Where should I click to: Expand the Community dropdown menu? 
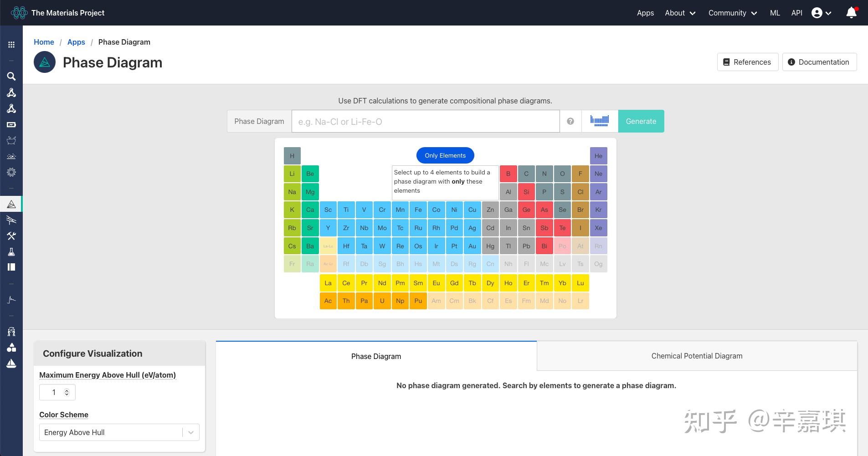pos(732,13)
